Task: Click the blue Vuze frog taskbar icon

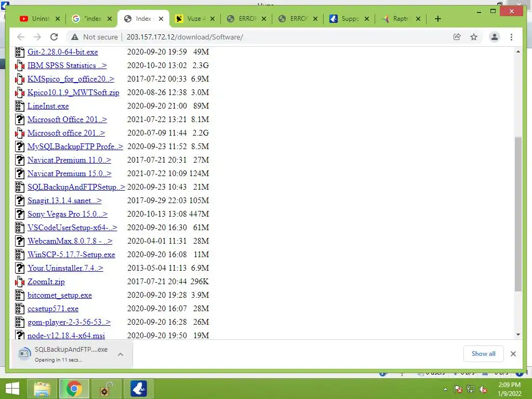Action: click(139, 389)
